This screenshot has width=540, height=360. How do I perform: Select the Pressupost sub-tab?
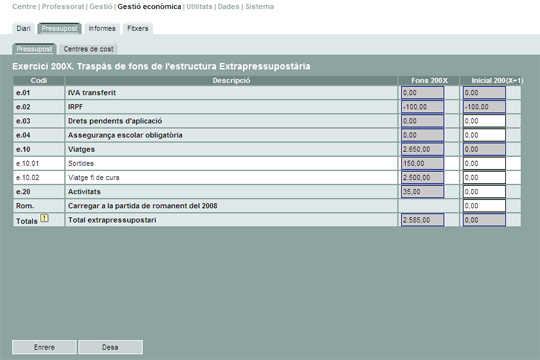34,49
